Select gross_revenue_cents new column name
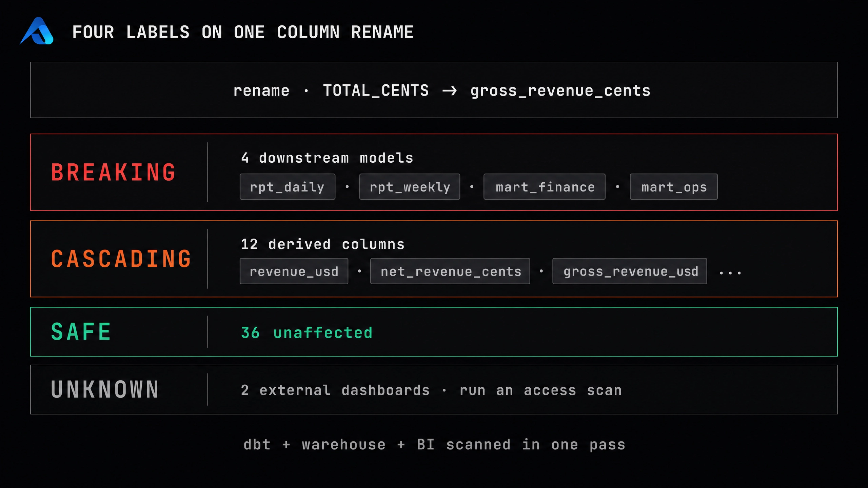Screen dimensions: 868x488 560,91
